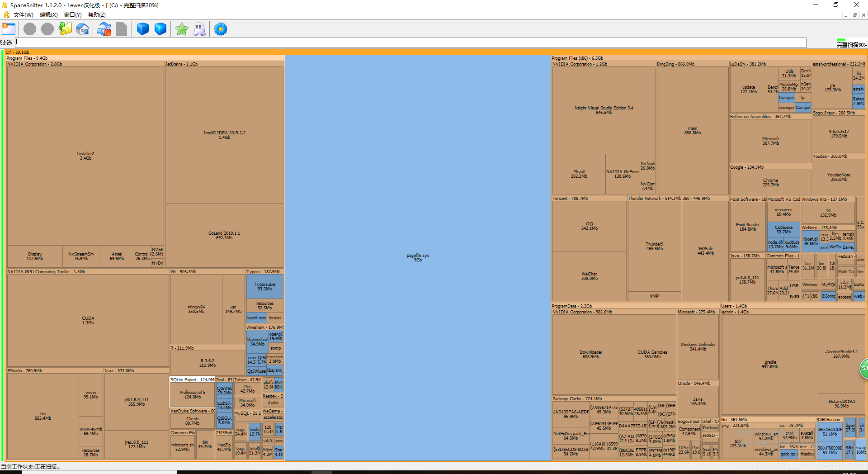The width and height of the screenshot is (868, 474).
Task: Select the Windows Defender 241.4Mb block
Action: 698,347
